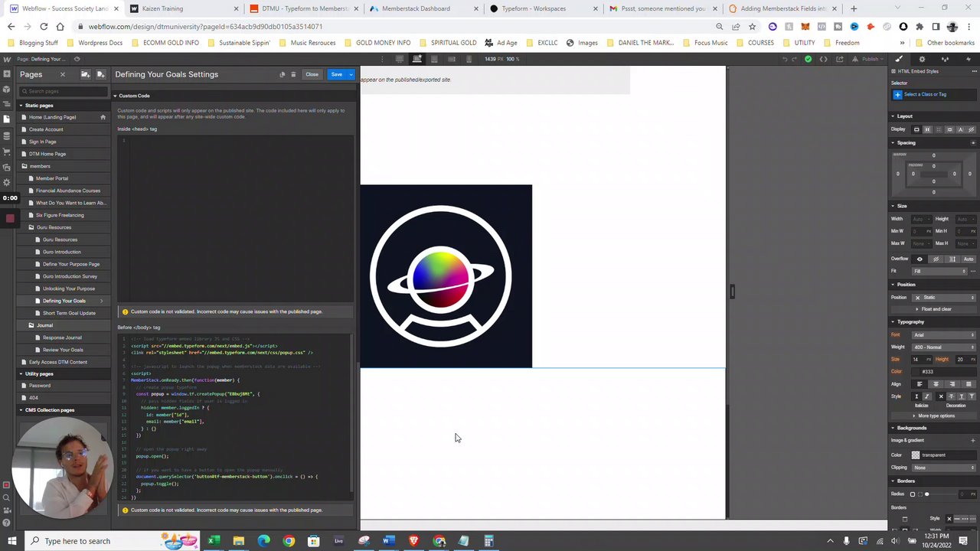Duplicate this page icon in settings header

click(x=282, y=74)
